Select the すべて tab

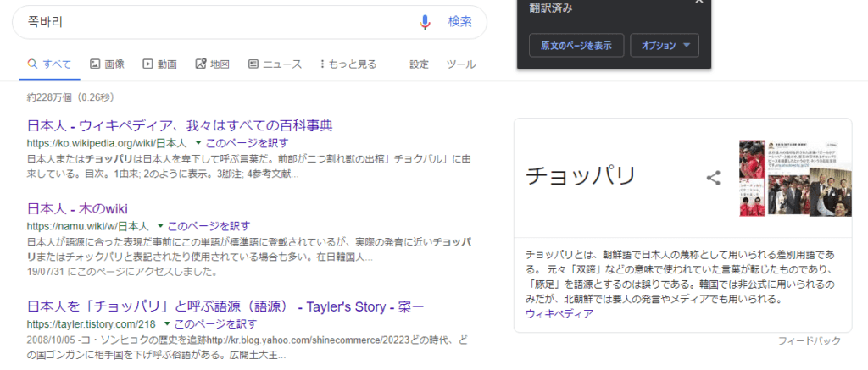click(50, 64)
